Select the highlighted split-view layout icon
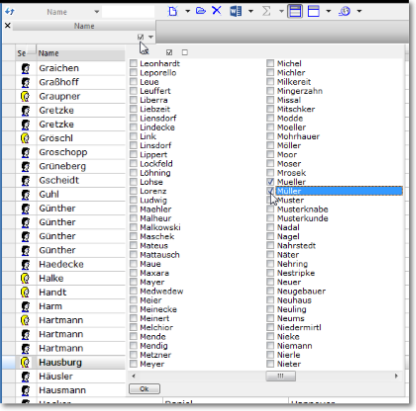 [295, 11]
